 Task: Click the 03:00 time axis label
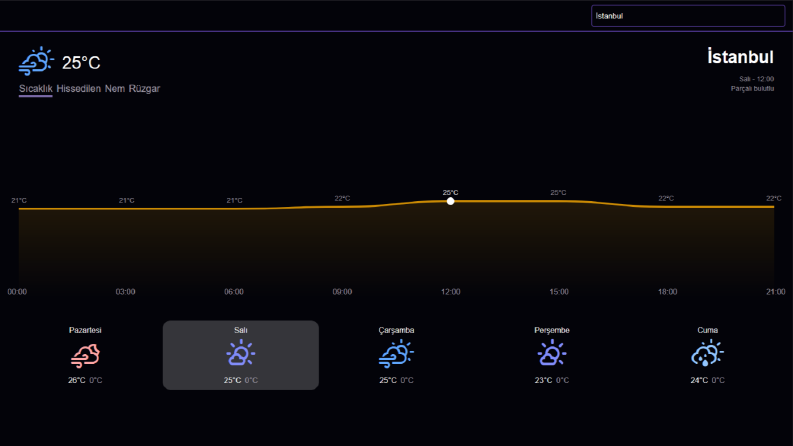coord(125,292)
